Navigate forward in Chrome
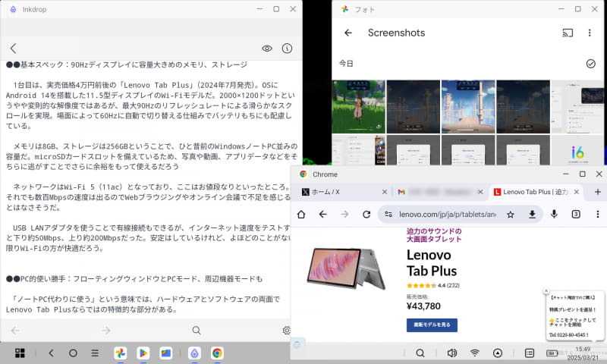This screenshot has width=607, height=364. point(344,215)
